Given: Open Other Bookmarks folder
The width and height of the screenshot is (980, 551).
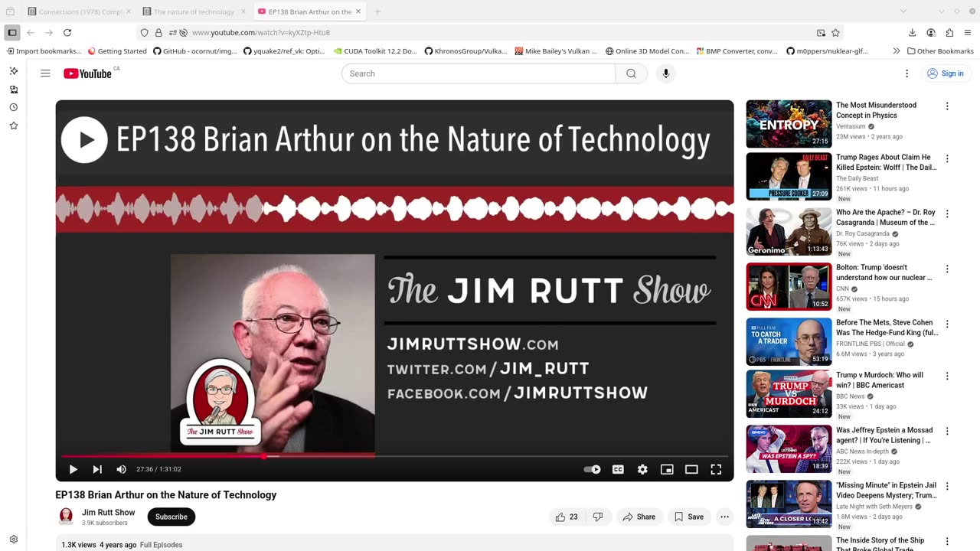Looking at the screenshot, I should click(940, 51).
